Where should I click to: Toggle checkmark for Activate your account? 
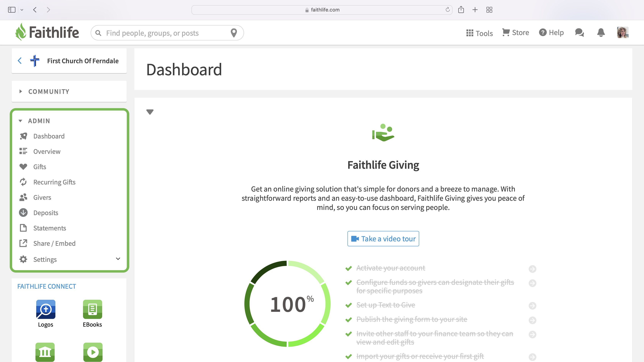[348, 268]
